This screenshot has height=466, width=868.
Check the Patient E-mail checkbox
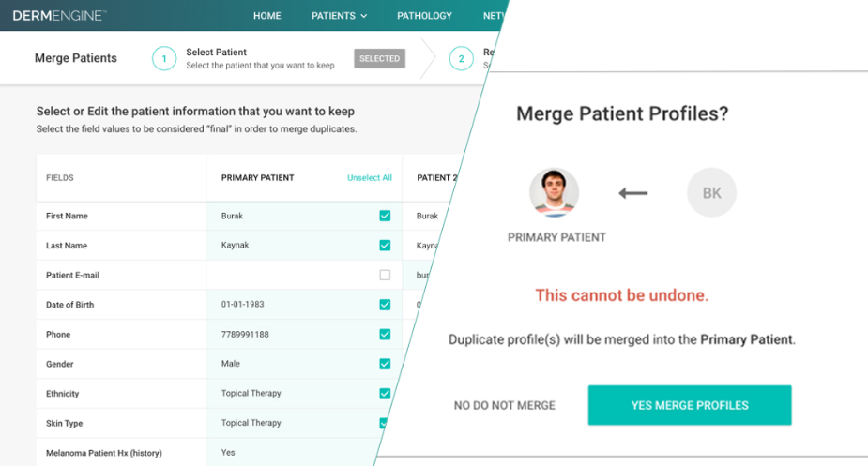click(x=385, y=276)
